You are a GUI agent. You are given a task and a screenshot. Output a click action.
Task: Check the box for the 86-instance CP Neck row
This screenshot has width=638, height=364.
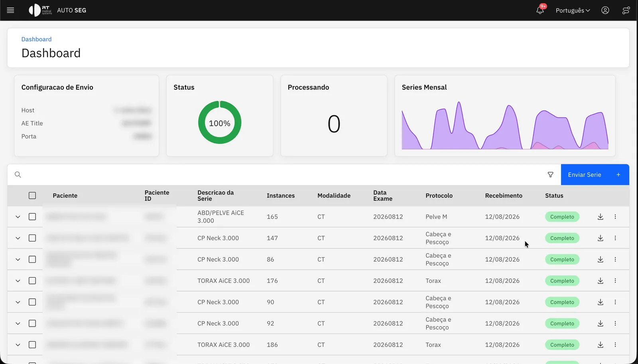click(32, 259)
